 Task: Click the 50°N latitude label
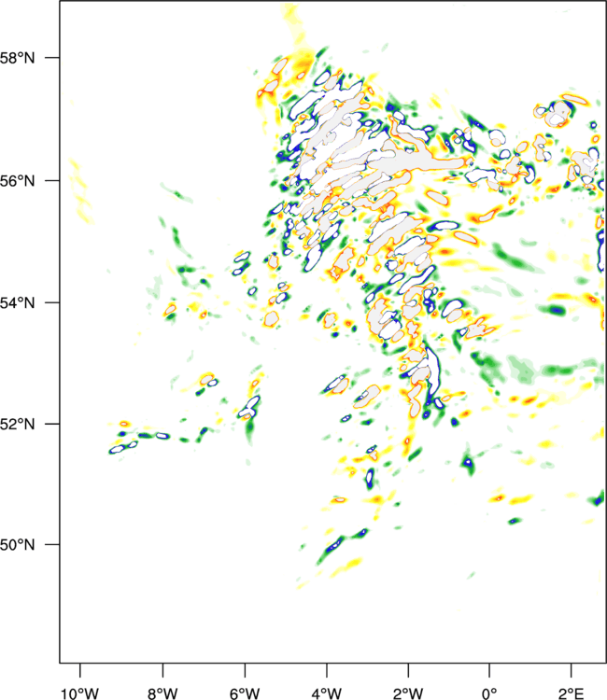(17, 545)
